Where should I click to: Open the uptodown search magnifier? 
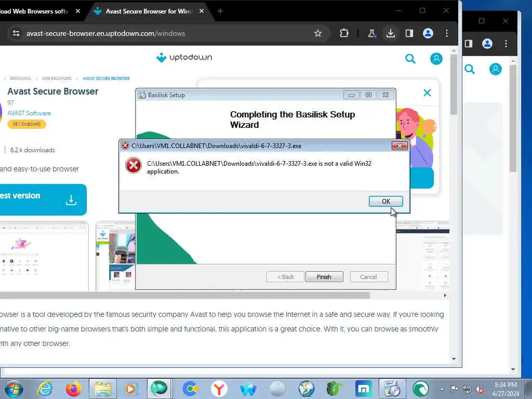(410, 59)
